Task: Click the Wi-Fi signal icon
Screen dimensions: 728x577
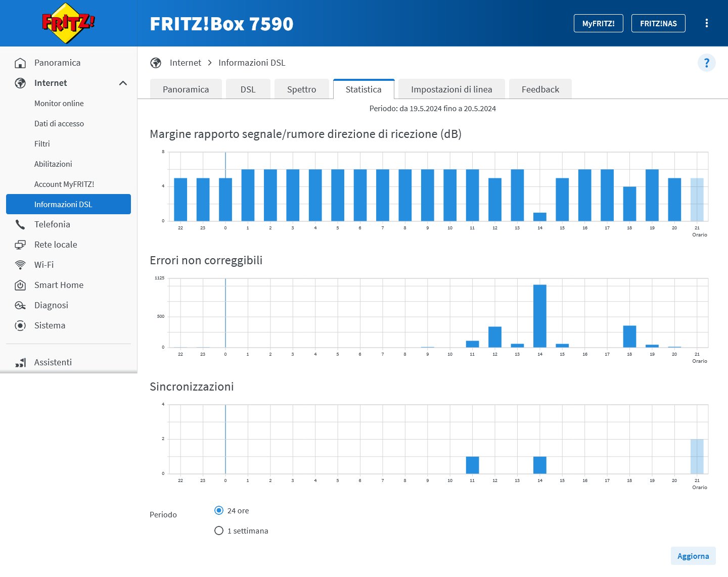Action: tap(20, 265)
